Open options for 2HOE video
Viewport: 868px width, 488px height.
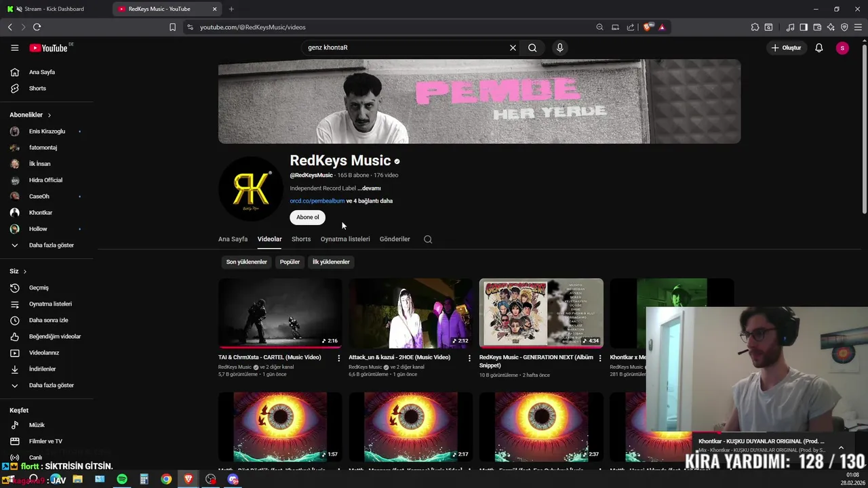(469, 358)
